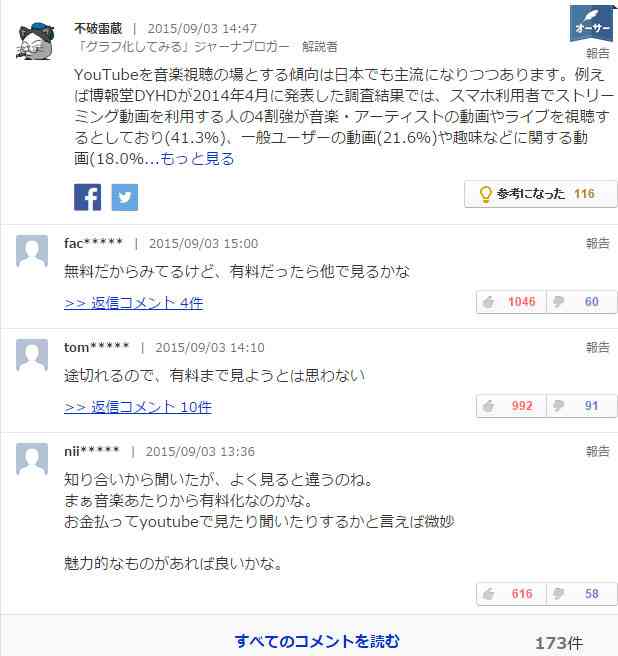Report the nii***** comment
Image resolution: width=618 pixels, height=656 pixels.
(597, 451)
